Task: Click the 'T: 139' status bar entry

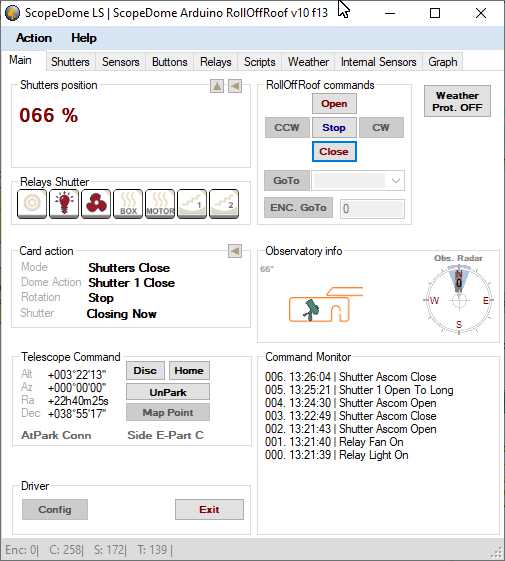Action: point(152,549)
